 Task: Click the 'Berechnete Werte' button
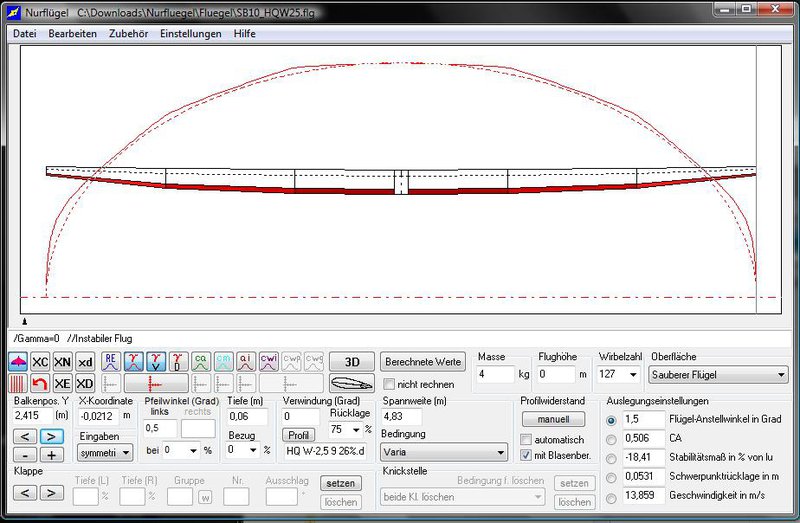click(x=423, y=361)
